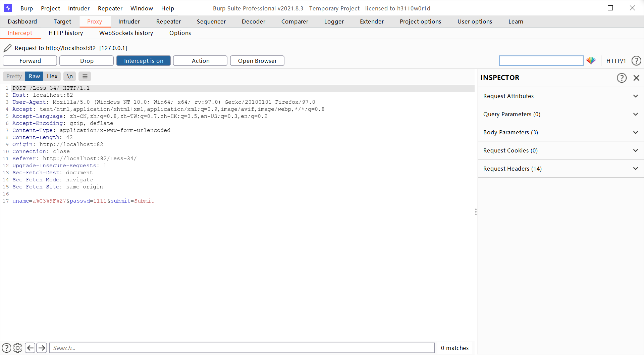The image size is (644, 355).
Task: Click the comment input field in toolbar
Action: [541, 61]
